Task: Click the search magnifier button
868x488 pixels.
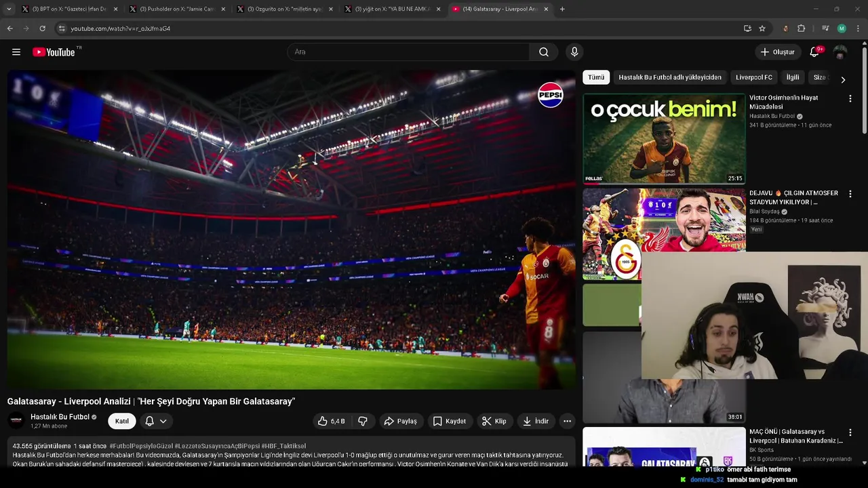Action: 544,52
